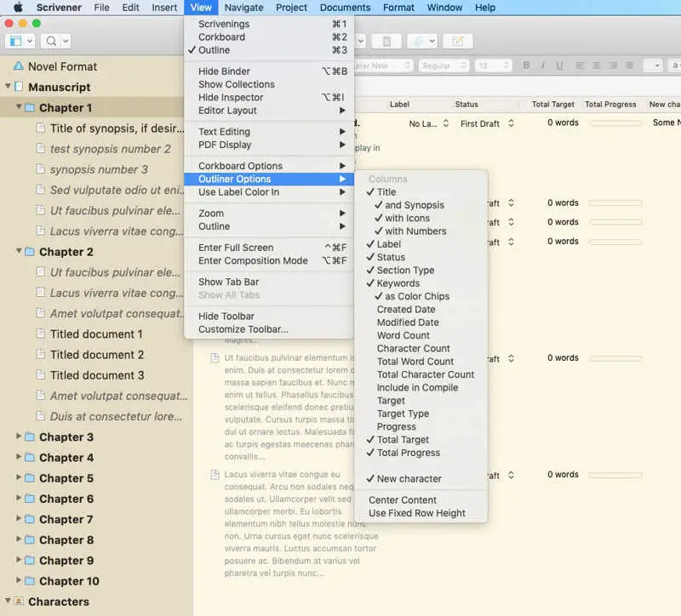
Task: Click Customize Toolbar...
Action: click(x=269, y=329)
